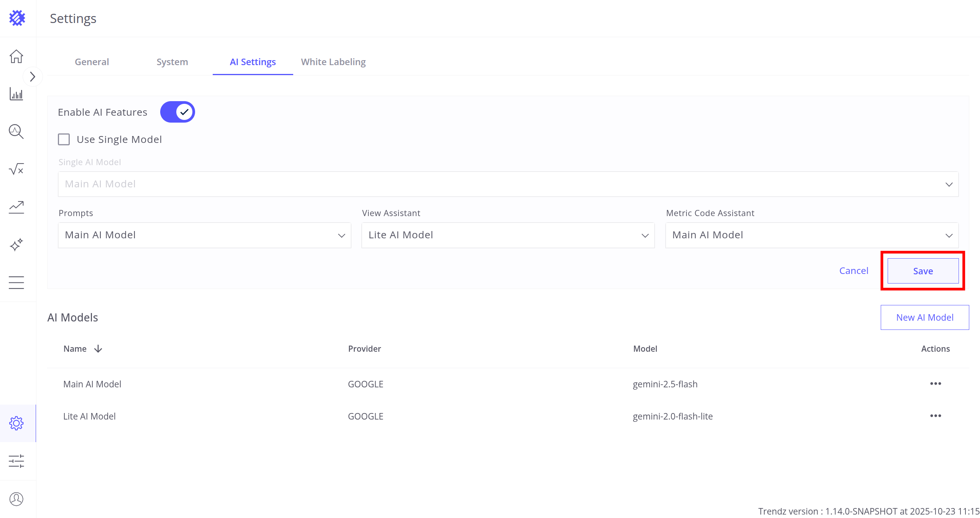Viewport: 980px width, 518px height.
Task: Open the View Assistant model dropdown
Action: click(508, 235)
